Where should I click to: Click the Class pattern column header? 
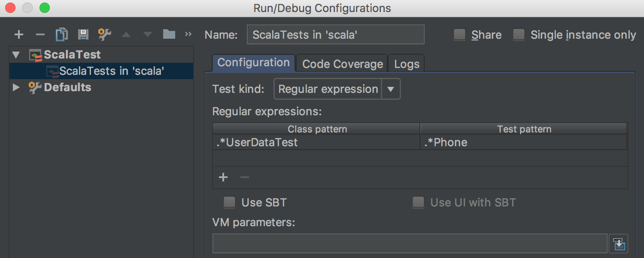tap(316, 129)
